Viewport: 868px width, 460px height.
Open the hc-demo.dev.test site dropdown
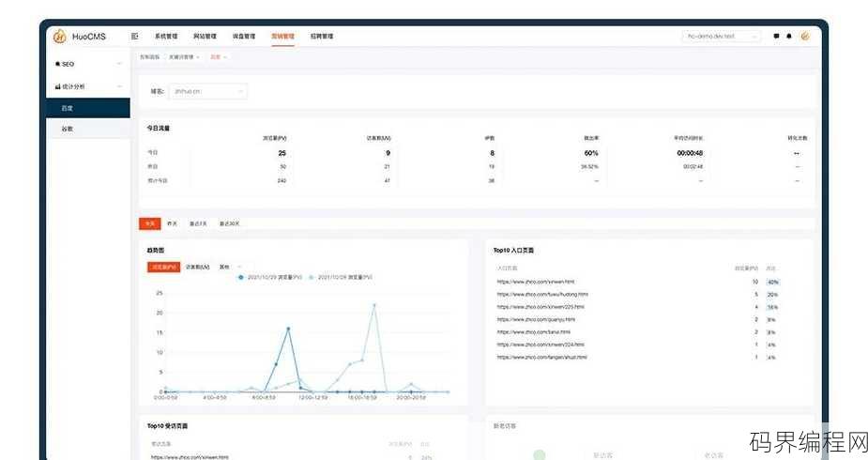pyautogui.click(x=722, y=36)
